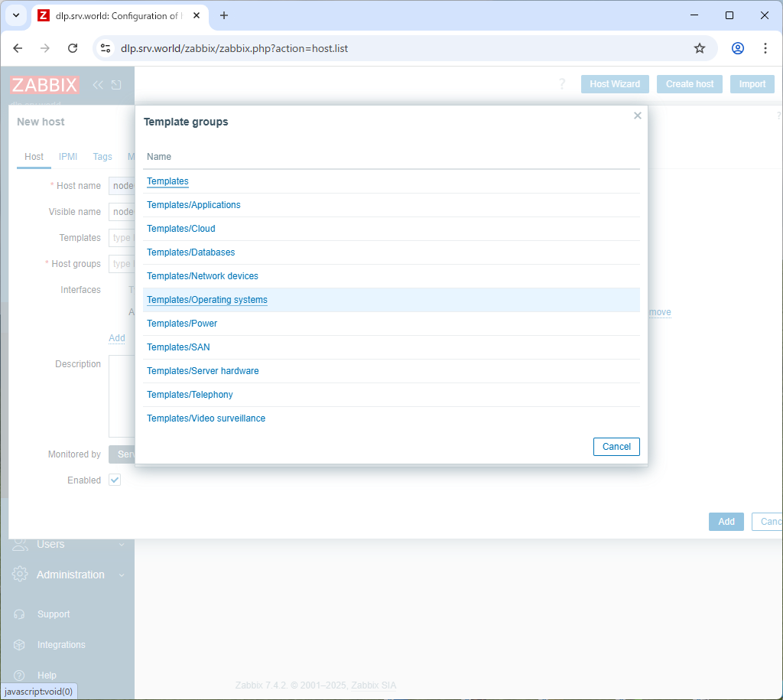This screenshot has width=783, height=700.
Task: Expand the Administration menu section
Action: pyautogui.click(x=70, y=575)
